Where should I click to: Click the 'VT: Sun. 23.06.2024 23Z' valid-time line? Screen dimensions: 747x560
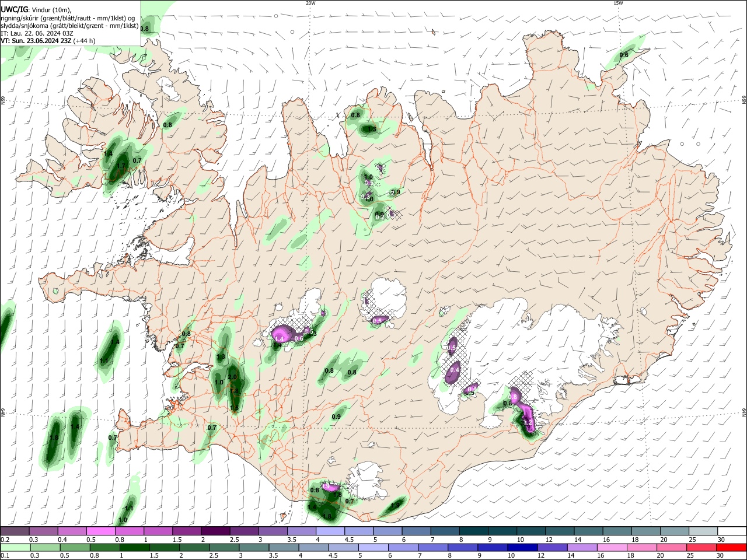point(36,41)
